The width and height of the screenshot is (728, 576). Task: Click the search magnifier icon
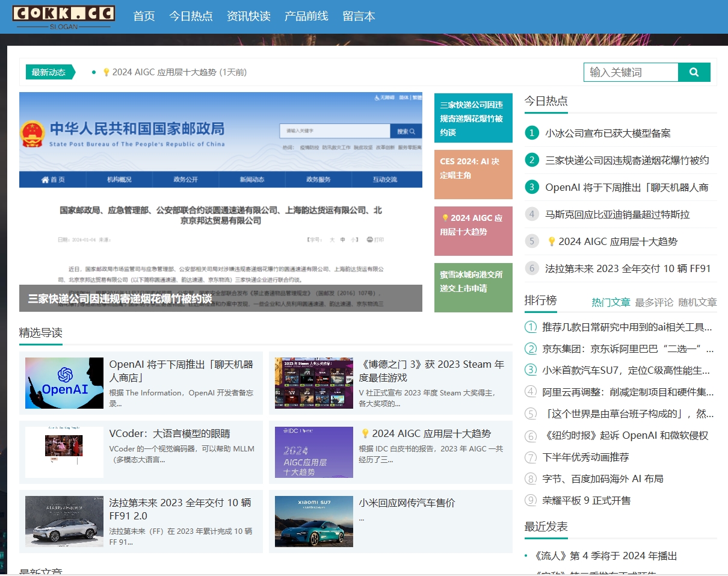(x=695, y=72)
